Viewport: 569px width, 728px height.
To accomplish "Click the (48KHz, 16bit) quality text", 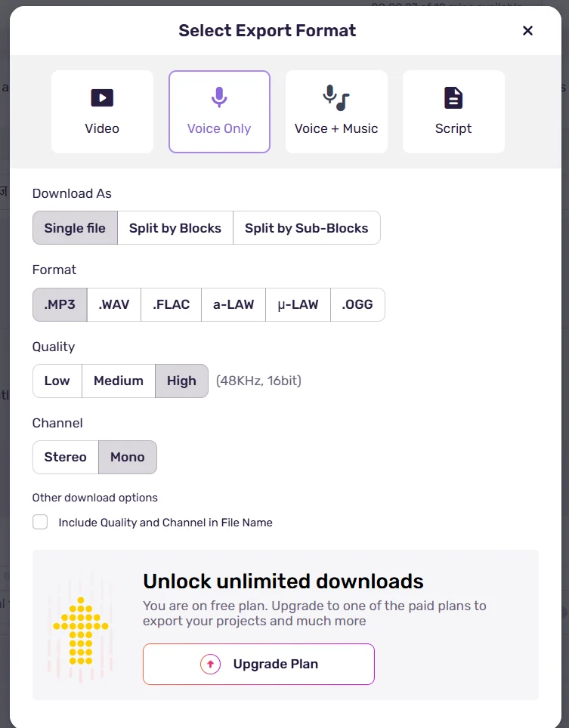I will coord(258,381).
